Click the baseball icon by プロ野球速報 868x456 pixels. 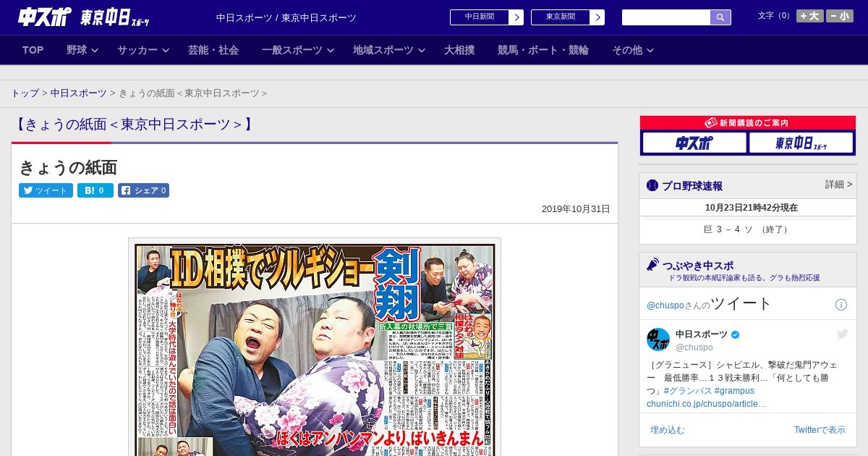(x=652, y=185)
